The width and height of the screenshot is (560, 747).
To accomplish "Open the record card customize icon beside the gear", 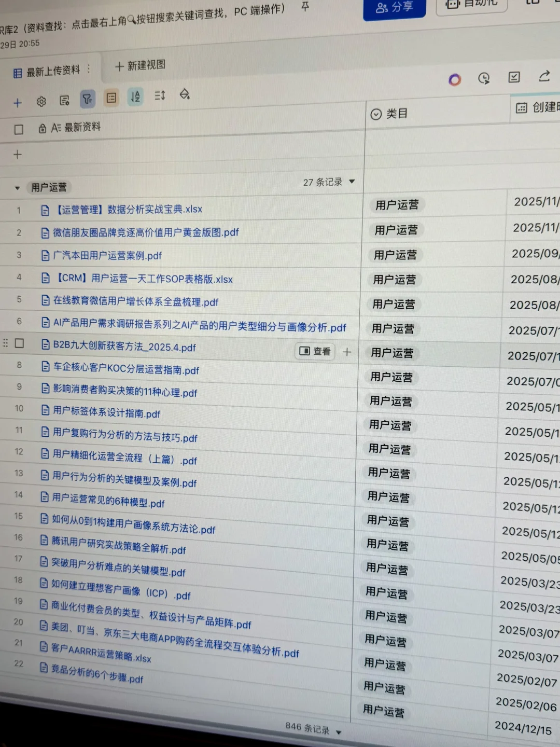I will [x=64, y=100].
